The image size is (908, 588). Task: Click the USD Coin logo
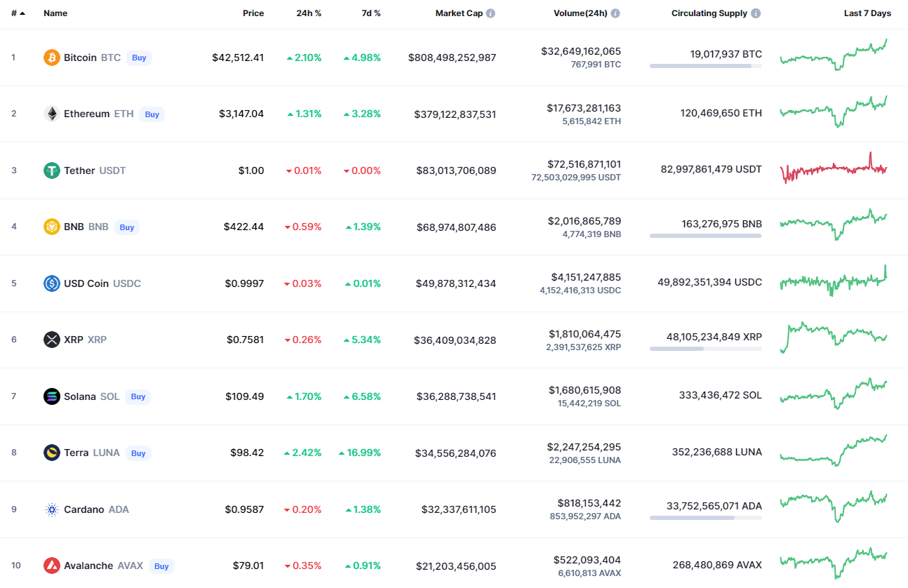click(52, 283)
